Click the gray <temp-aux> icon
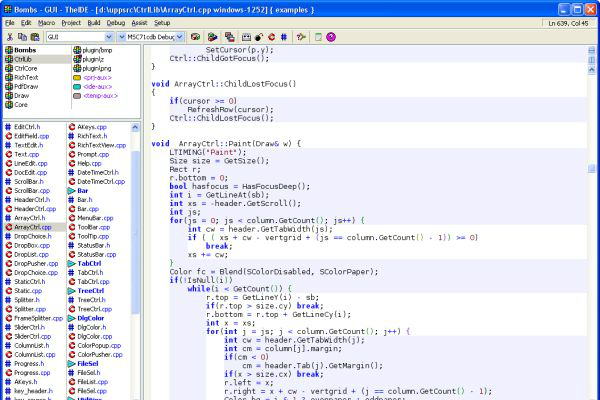The width and height of the screenshot is (600, 400). click(x=77, y=96)
